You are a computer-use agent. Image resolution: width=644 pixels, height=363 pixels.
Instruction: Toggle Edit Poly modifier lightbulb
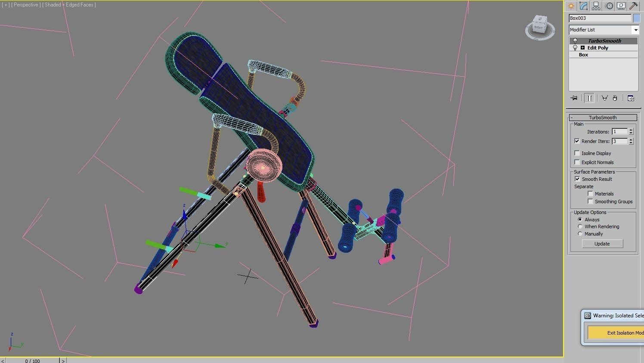tap(575, 48)
